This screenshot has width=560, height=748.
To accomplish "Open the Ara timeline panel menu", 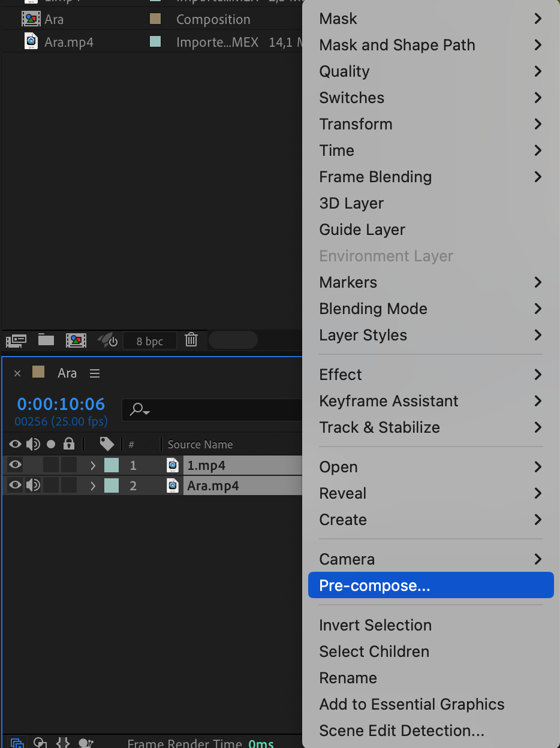I will (x=95, y=373).
